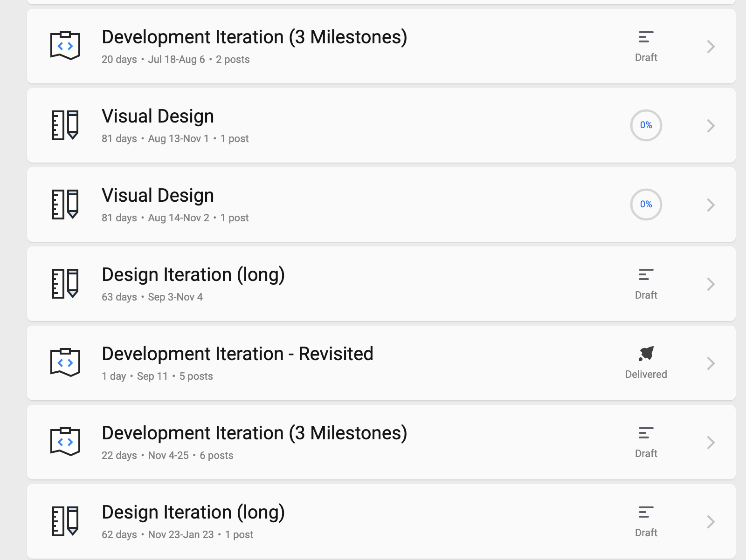Image resolution: width=746 pixels, height=560 pixels.
Task: Expand chevron for Nov 23-Jan 23 Design Iteration
Action: point(711,522)
